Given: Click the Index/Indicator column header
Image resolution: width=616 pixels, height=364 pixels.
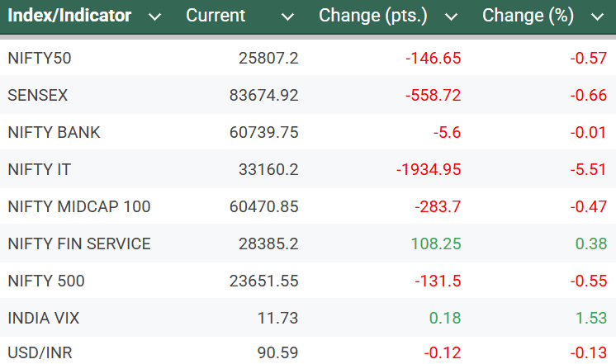Looking at the screenshot, I should point(69,16).
